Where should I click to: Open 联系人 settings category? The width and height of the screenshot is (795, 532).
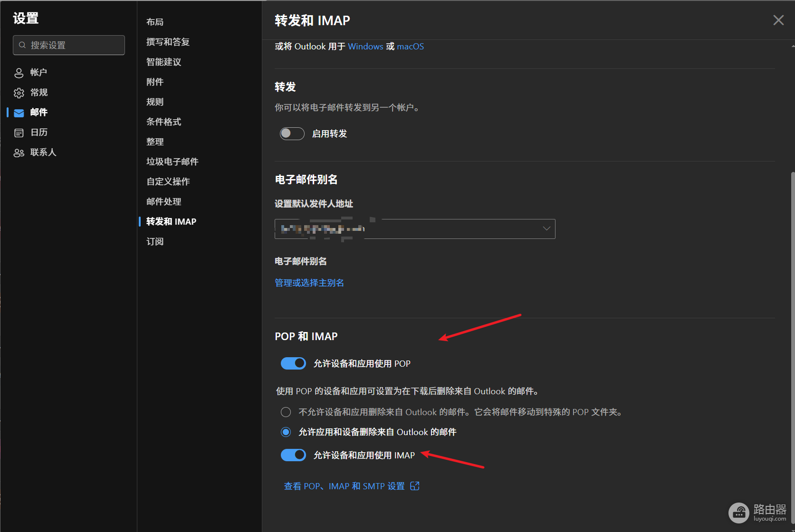coord(43,152)
